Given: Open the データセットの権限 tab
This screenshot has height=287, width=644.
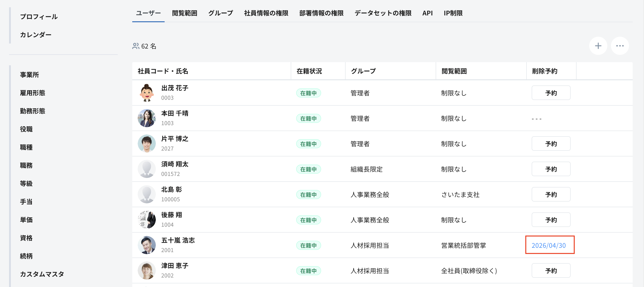Looking at the screenshot, I should pyautogui.click(x=383, y=13).
